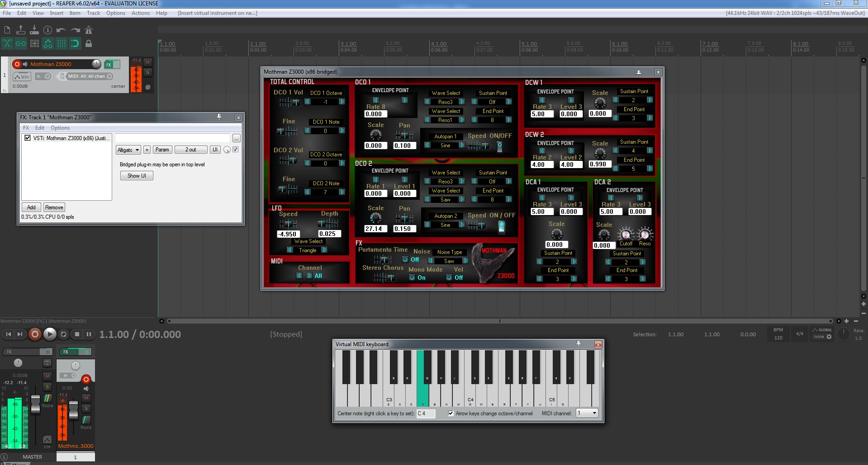Click the metronome icon in the main toolbar
This screenshot has height=465, width=868.
pos(89,30)
